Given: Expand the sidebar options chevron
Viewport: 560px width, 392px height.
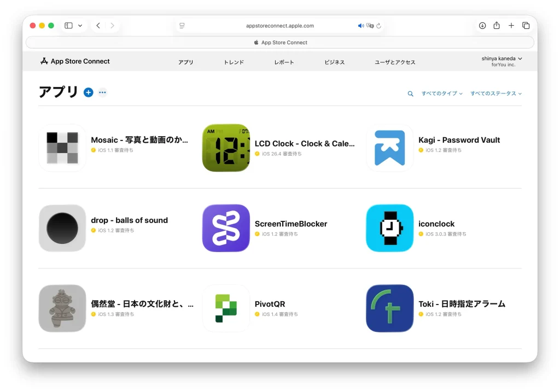Looking at the screenshot, I should pyautogui.click(x=80, y=26).
